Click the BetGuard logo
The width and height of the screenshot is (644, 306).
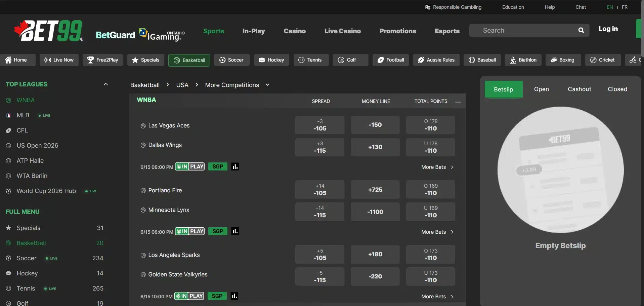[x=115, y=35]
